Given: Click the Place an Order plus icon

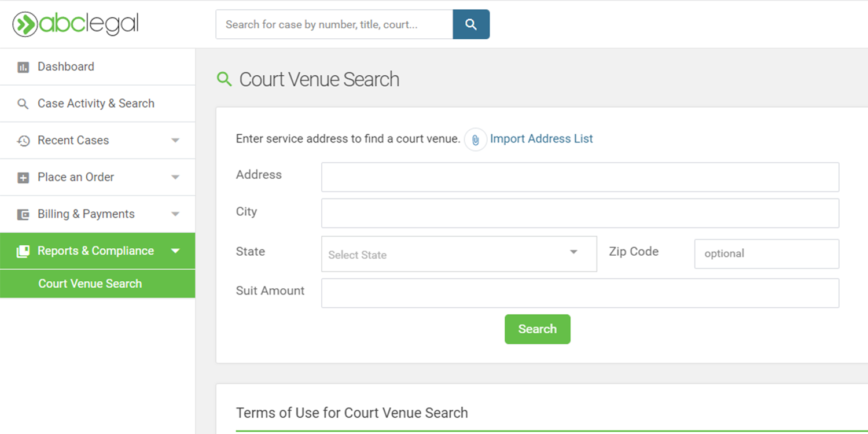Looking at the screenshot, I should [x=23, y=178].
